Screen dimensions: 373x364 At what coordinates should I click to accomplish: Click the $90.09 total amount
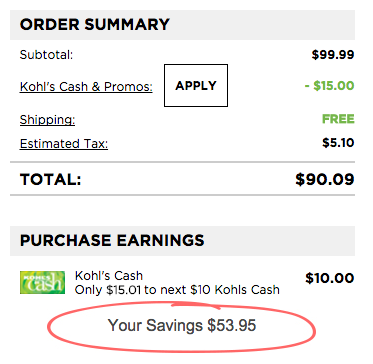click(x=325, y=180)
